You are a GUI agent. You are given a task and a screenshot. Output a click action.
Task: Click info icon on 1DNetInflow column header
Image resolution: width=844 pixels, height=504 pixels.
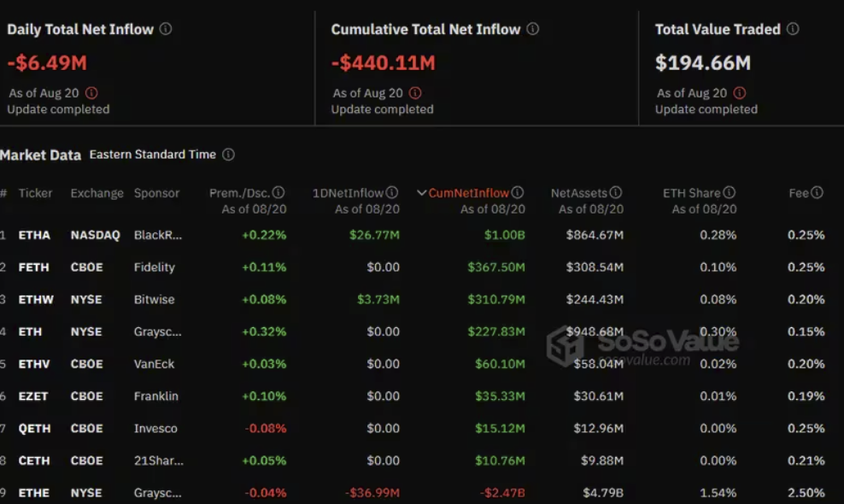392,193
